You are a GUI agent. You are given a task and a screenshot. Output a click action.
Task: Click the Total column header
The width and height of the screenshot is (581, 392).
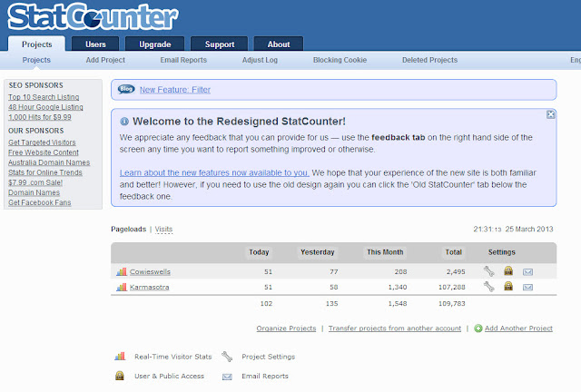click(x=454, y=252)
